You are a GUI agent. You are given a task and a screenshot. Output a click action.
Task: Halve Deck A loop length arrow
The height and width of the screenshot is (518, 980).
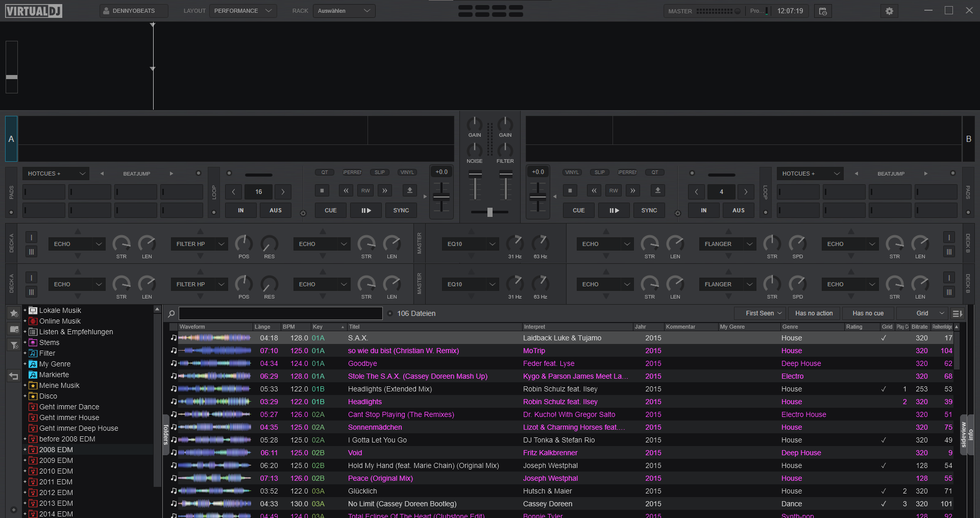(234, 192)
